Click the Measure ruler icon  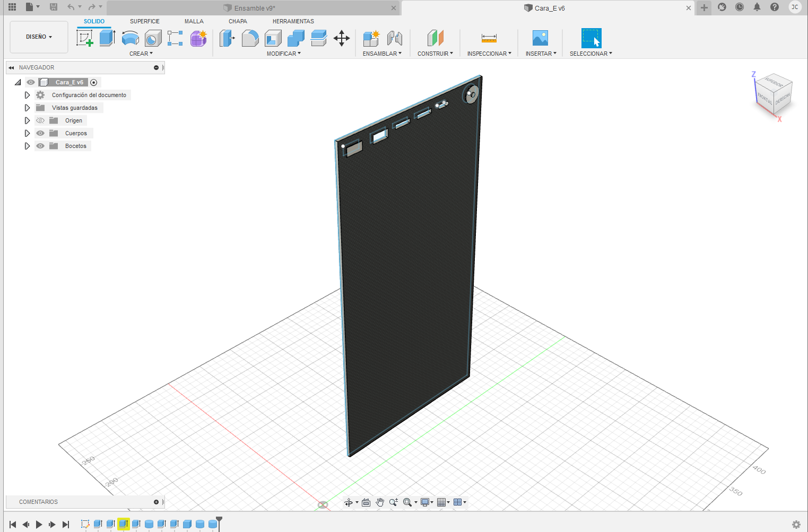tap(489, 38)
